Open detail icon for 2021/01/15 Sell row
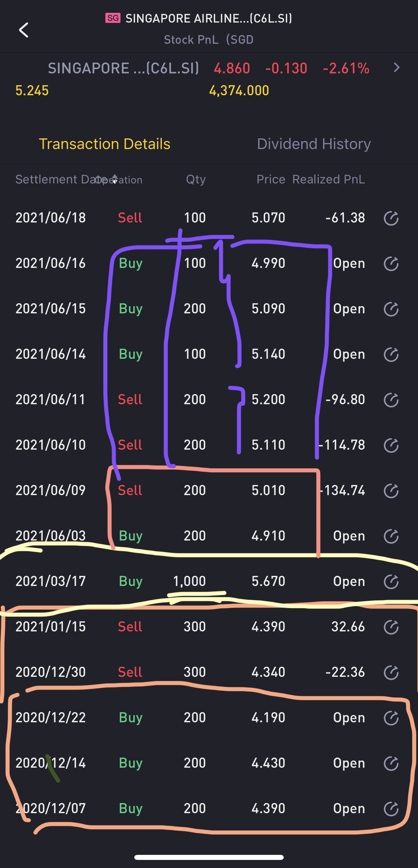 pos(391,627)
